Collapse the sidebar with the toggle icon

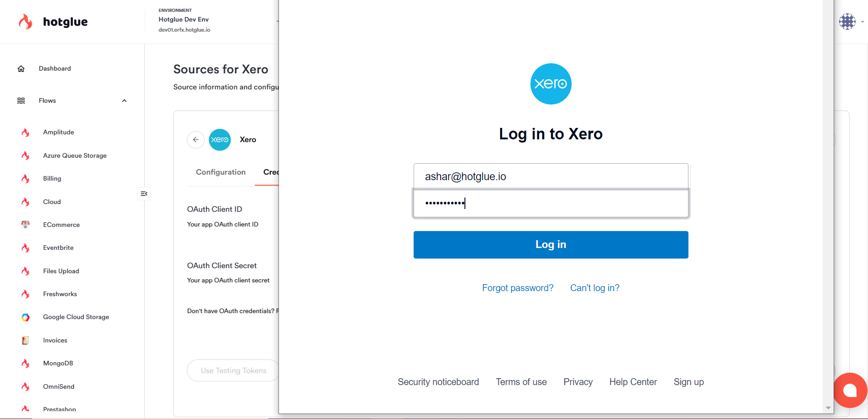[x=144, y=194]
